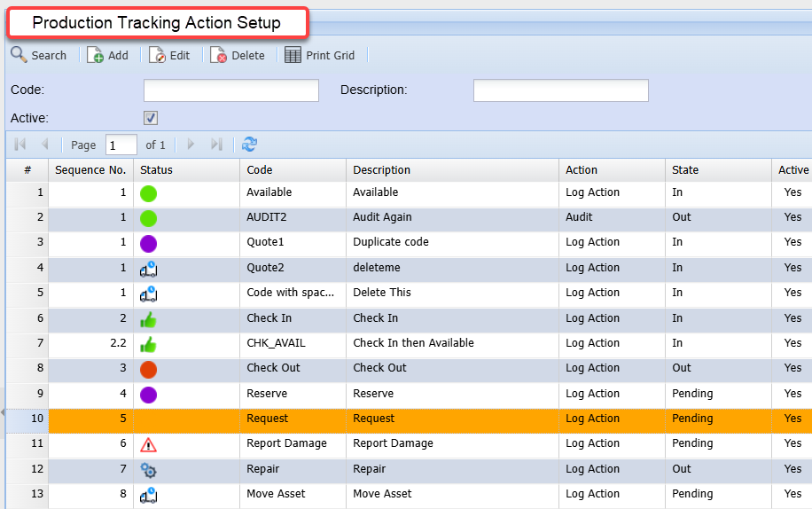Click the purple status circle for Reserve
Screen dimensions: 812x509
coord(149,394)
